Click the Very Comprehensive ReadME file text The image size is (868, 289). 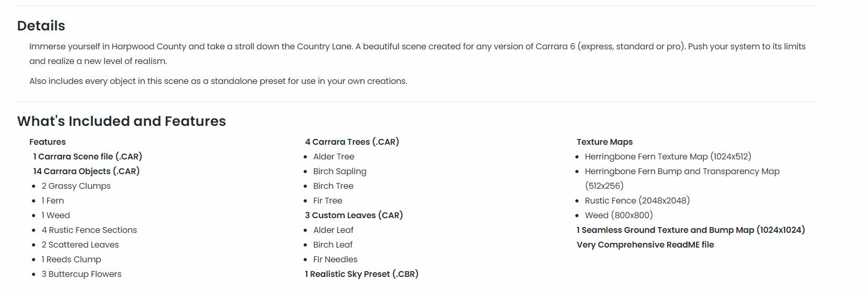[645, 245]
